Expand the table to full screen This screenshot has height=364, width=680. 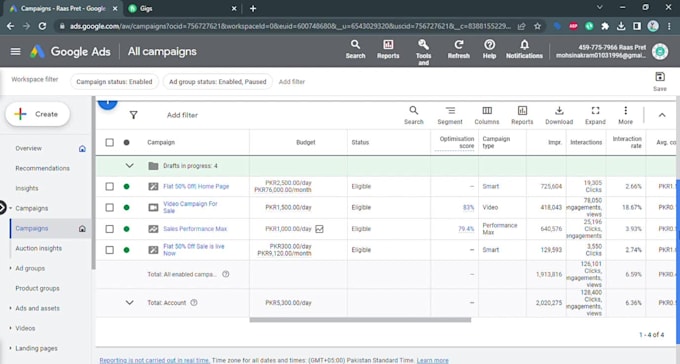click(595, 115)
